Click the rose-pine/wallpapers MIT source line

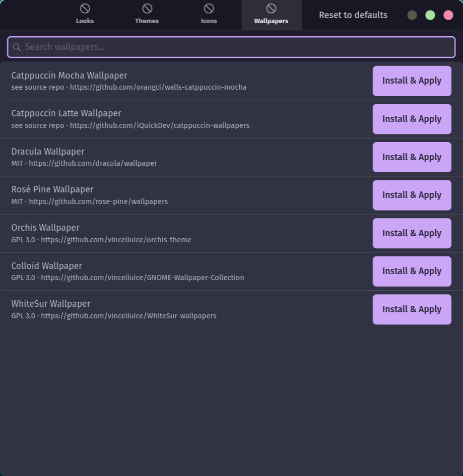click(90, 201)
